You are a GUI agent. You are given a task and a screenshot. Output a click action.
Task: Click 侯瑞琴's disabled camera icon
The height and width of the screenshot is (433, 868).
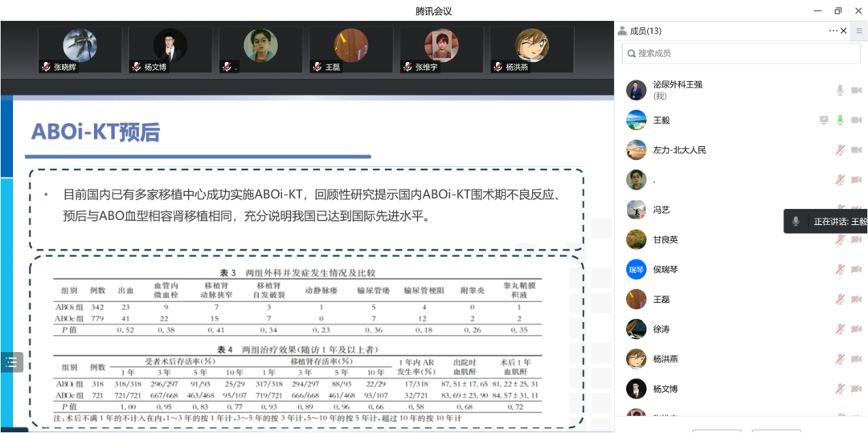click(857, 269)
